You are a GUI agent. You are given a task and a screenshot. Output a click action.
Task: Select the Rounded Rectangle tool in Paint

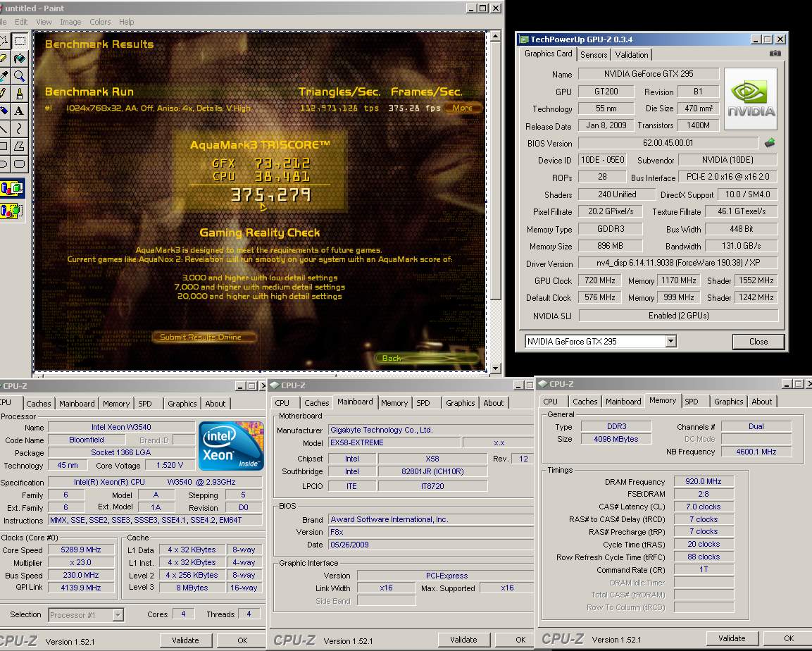20,163
